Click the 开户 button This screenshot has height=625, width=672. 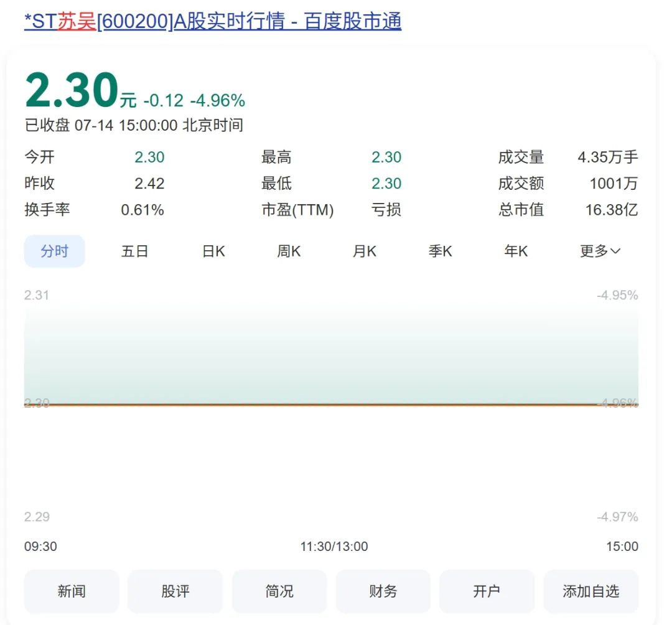487,591
